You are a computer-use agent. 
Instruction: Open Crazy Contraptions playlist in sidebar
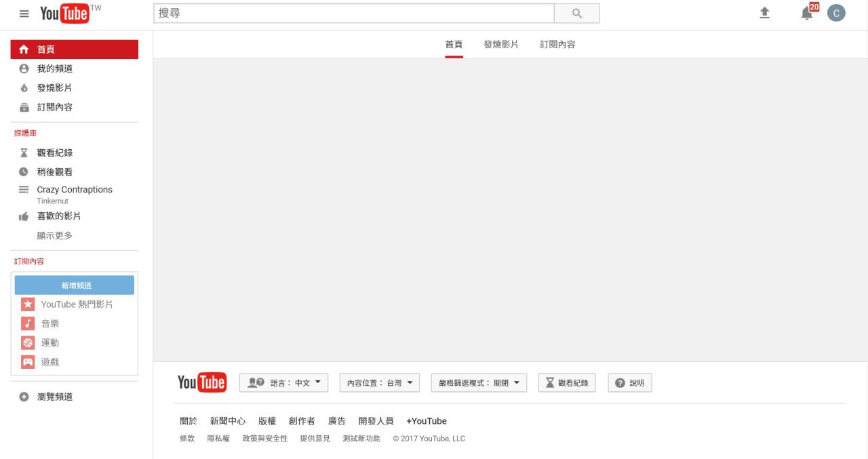tap(75, 190)
